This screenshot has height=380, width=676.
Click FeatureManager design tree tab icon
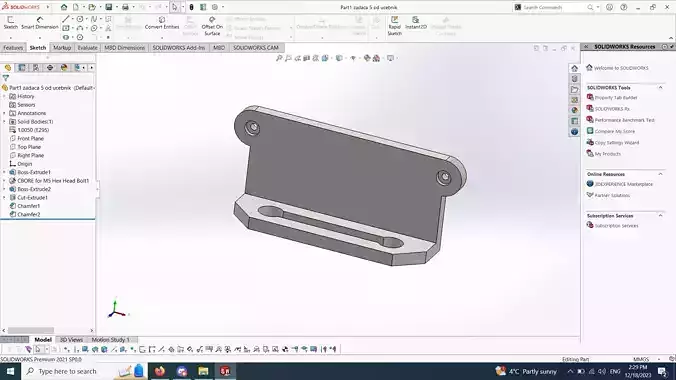pos(8,68)
